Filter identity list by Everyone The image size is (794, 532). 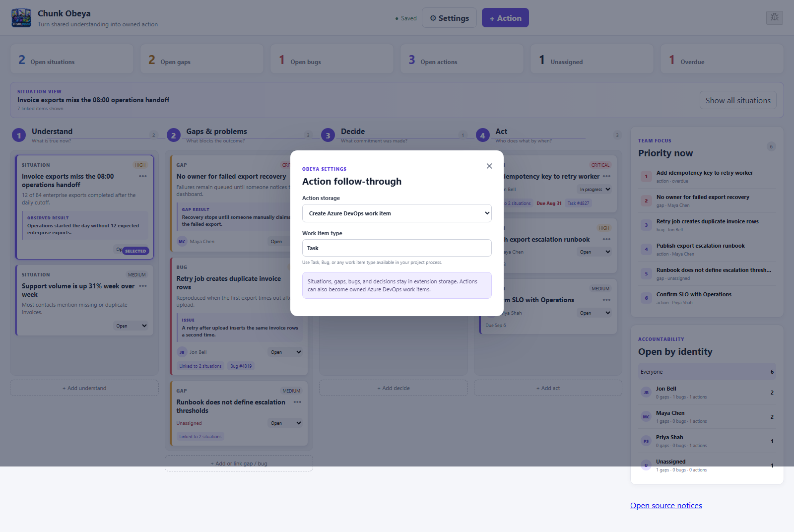(707, 372)
